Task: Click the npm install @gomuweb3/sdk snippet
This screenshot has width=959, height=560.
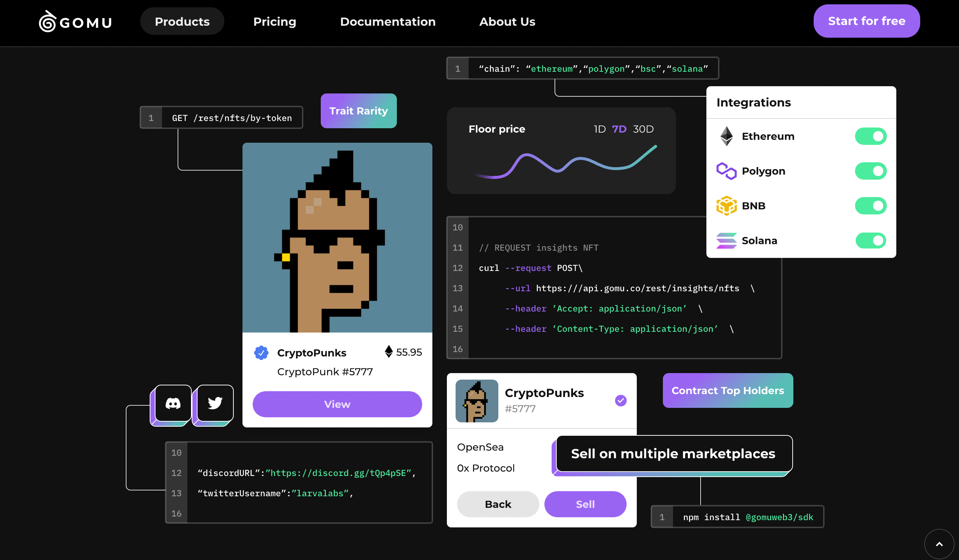Action: [x=737, y=517]
